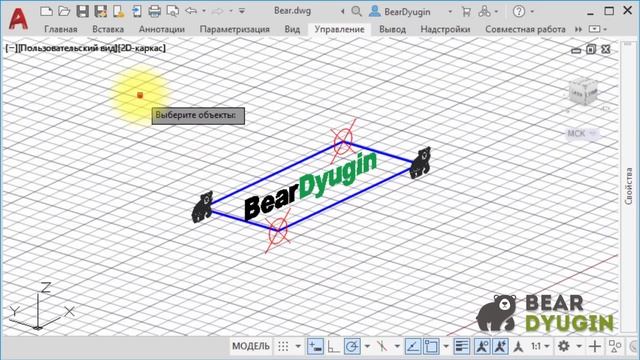The height and width of the screenshot is (360, 640).
Task: Open Help via the question mark icon
Action: coord(519,11)
